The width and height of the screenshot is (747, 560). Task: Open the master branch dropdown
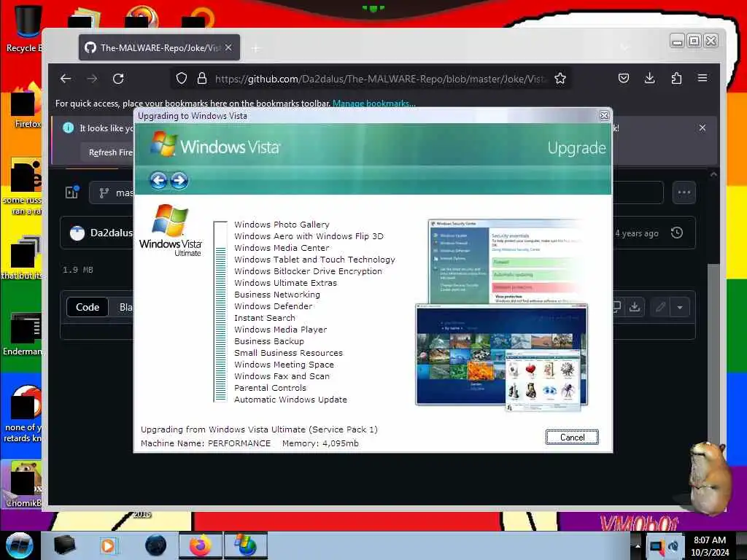pos(112,192)
